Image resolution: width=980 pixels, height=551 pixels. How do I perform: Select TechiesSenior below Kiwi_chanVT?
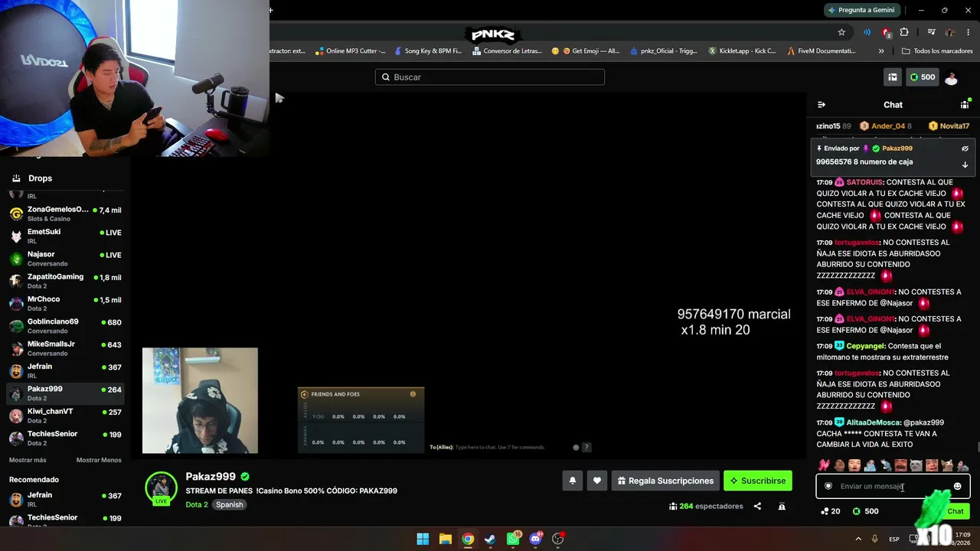click(65, 438)
